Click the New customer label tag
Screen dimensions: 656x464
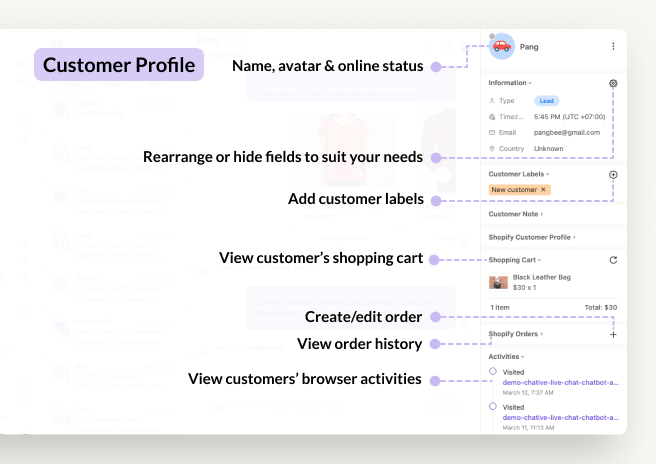[519, 190]
